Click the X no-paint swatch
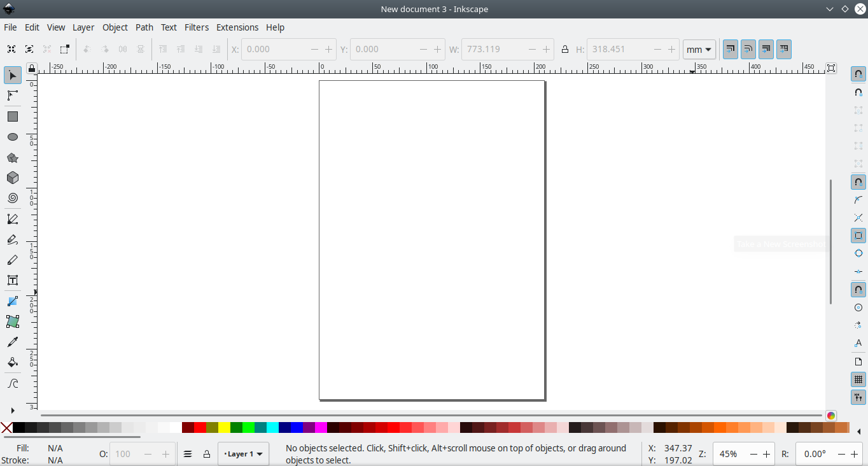Image resolution: width=868 pixels, height=466 pixels. 6,427
